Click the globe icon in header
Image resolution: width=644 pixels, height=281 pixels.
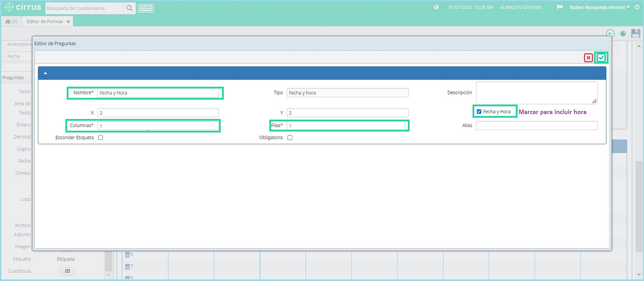pyautogui.click(x=437, y=7)
